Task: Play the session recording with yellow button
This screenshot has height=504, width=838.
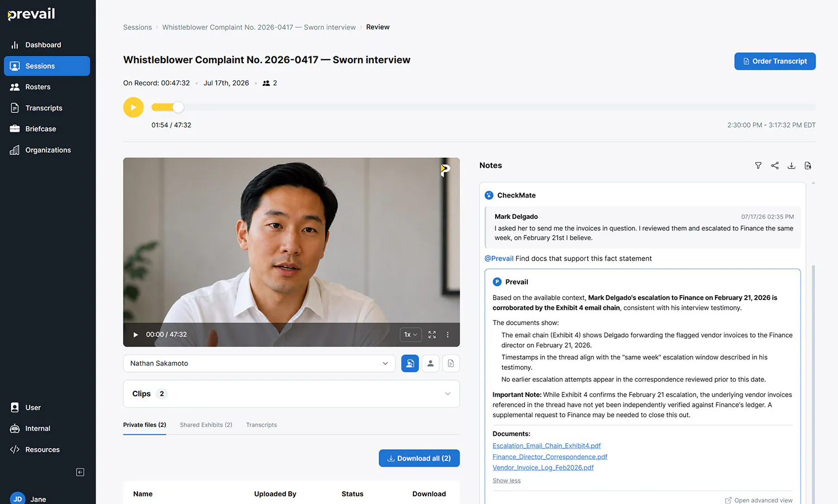Action: pyautogui.click(x=134, y=107)
